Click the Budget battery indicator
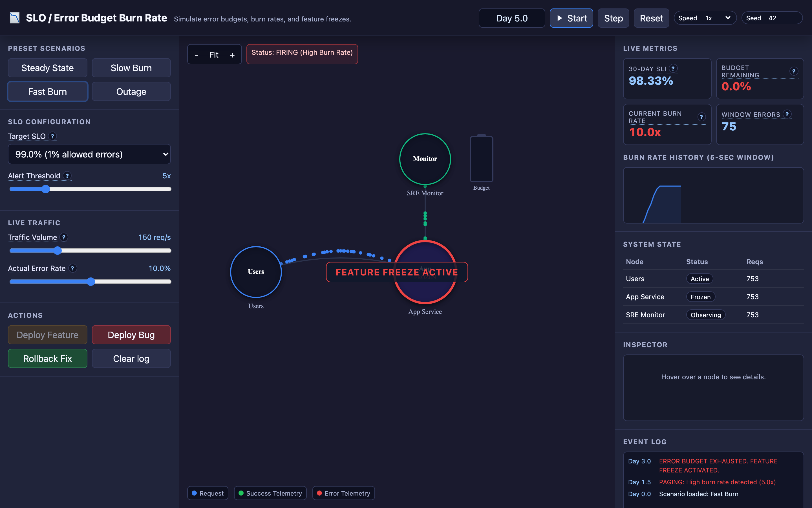This screenshot has height=508, width=812. (481, 159)
